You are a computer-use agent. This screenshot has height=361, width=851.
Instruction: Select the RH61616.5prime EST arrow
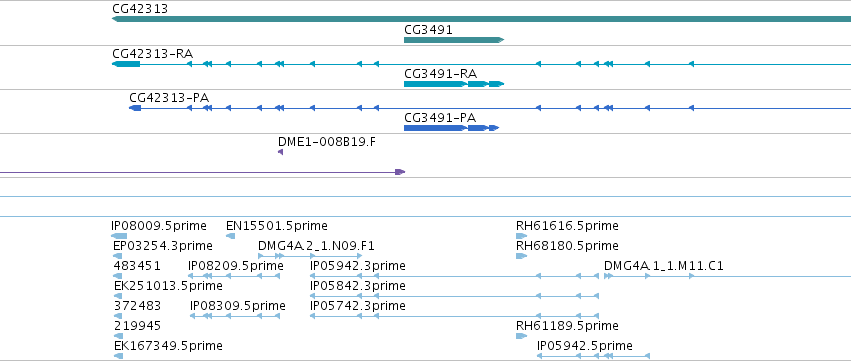(x=521, y=236)
